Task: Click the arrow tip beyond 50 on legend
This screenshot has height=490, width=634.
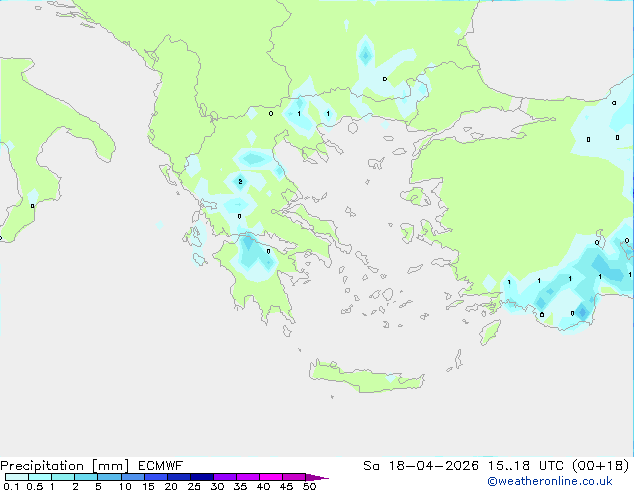Action: click(x=317, y=478)
